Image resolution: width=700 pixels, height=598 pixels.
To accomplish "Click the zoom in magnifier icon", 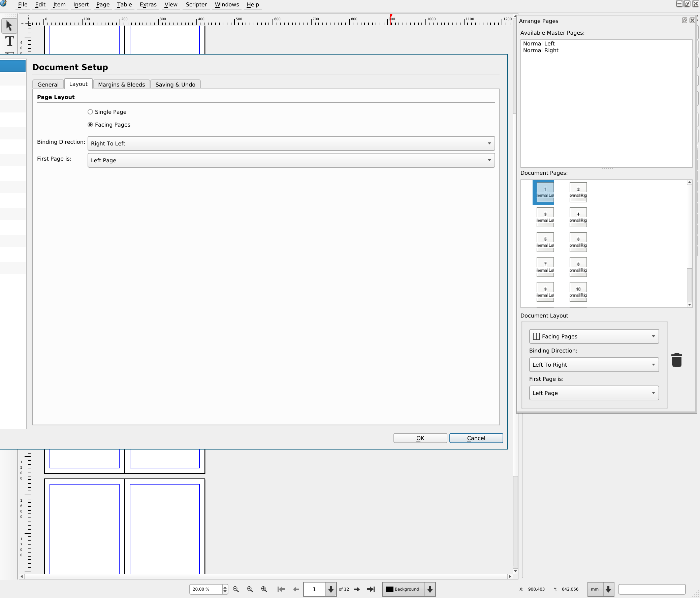I will coord(264,589).
